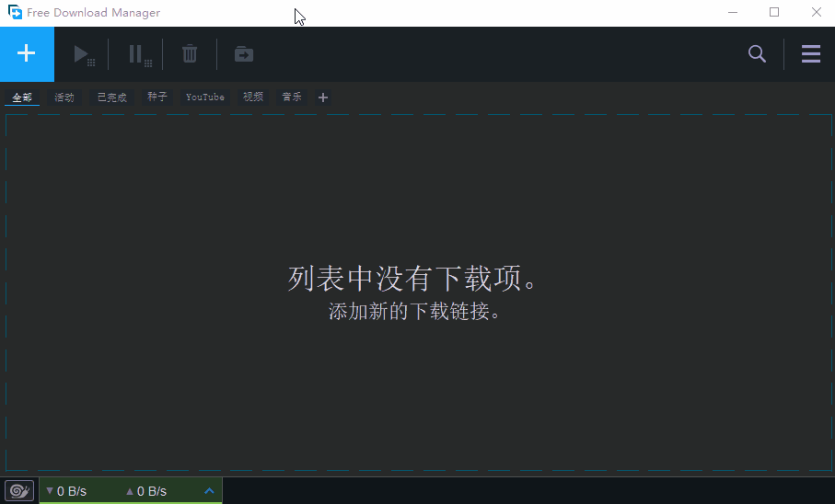Add a new tag with plus tab
This screenshot has width=835, height=504.
(x=323, y=97)
